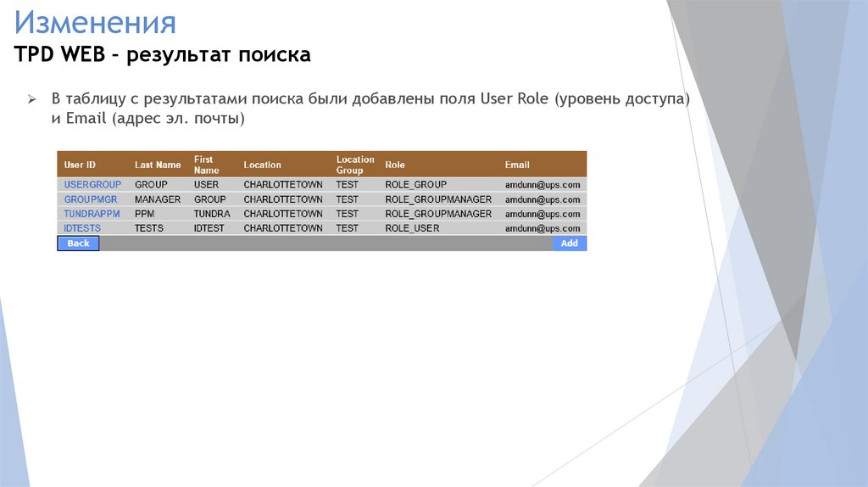Click the Role column header
The height and width of the screenshot is (487, 868).
[395, 165]
